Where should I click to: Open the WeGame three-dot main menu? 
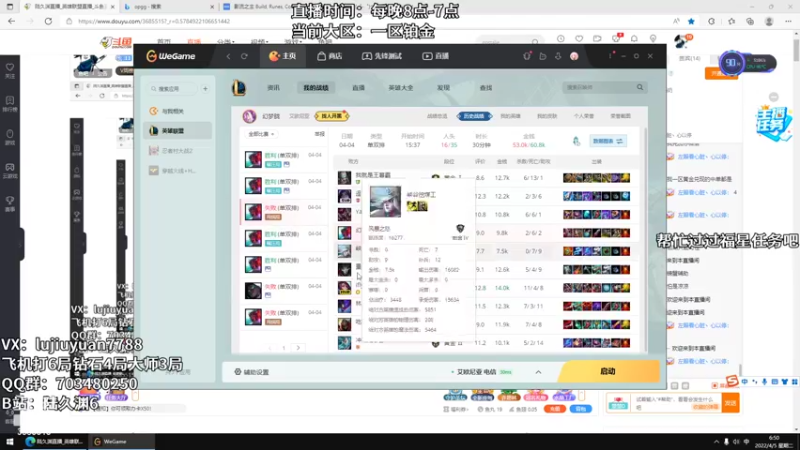tap(611, 56)
